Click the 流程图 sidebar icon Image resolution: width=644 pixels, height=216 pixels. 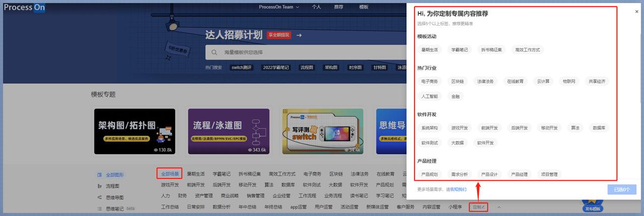click(x=99, y=186)
